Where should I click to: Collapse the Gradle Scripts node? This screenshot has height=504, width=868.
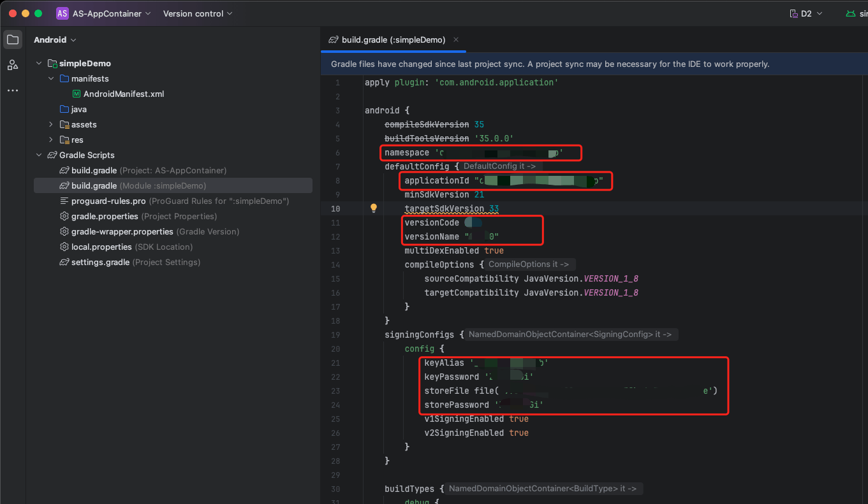pyautogui.click(x=39, y=155)
